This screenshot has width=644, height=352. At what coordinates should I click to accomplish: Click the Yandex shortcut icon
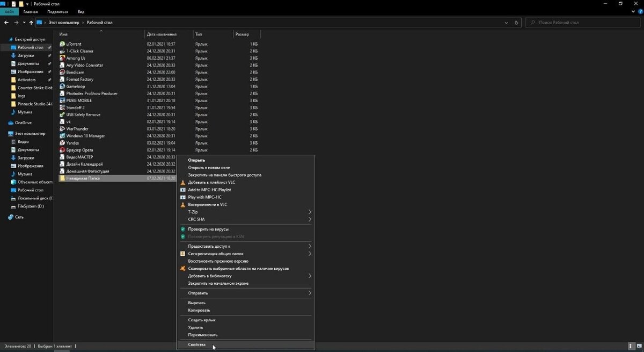[x=62, y=143]
